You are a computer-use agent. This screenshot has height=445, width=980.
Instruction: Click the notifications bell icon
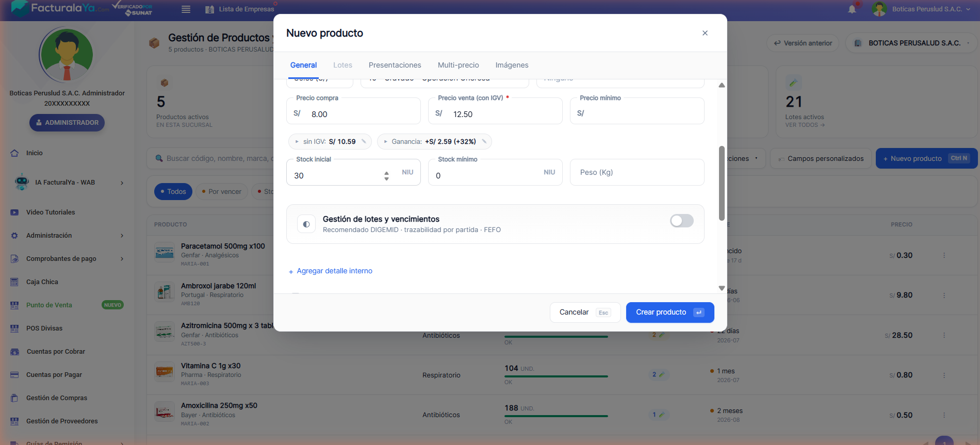click(852, 9)
